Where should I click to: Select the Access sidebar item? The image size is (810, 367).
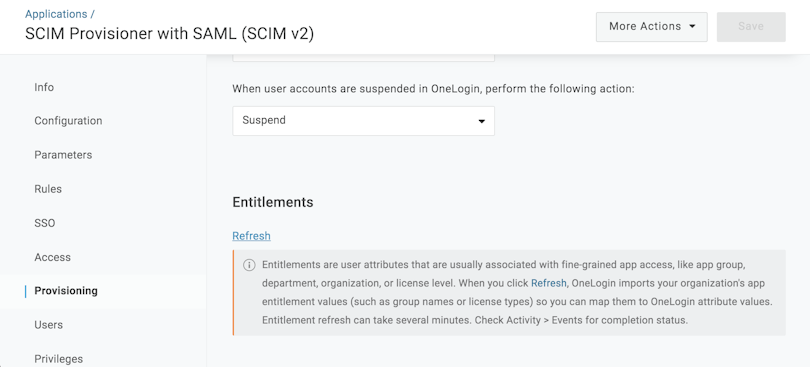click(x=52, y=257)
